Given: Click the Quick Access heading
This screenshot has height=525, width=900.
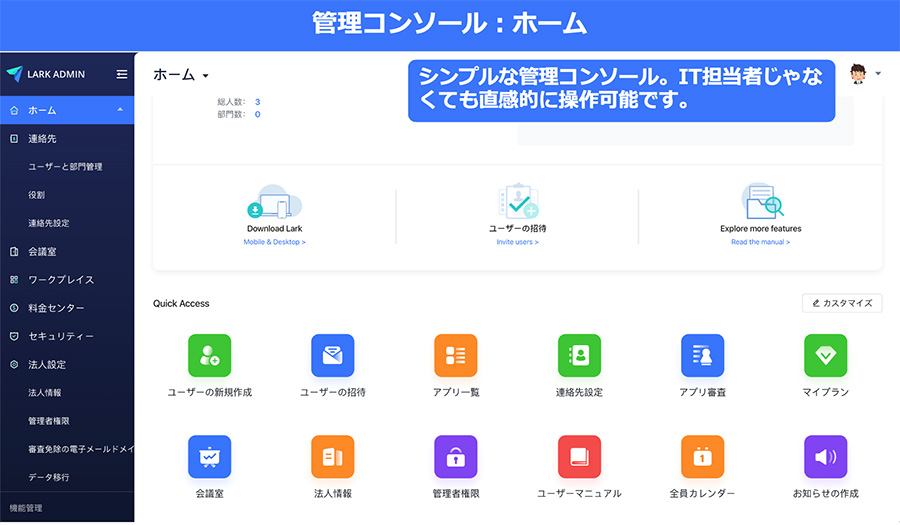Looking at the screenshot, I should pyautogui.click(x=181, y=304).
